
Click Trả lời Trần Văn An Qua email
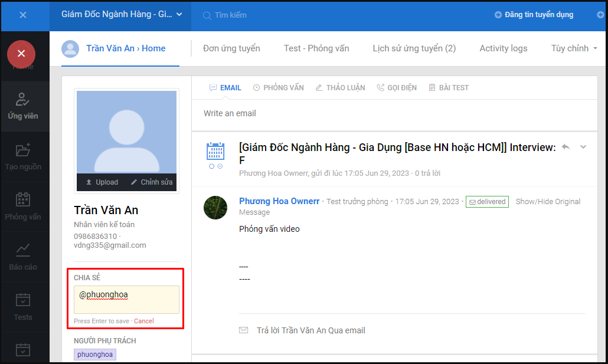click(310, 330)
